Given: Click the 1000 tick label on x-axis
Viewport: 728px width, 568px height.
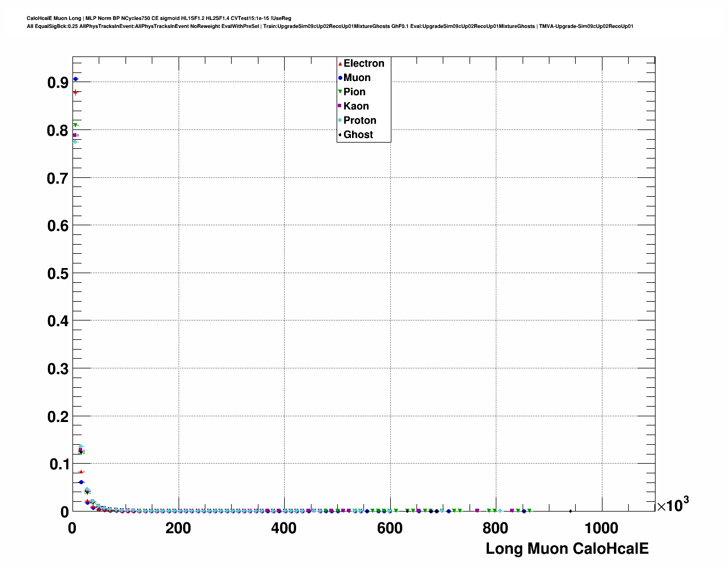Looking at the screenshot, I should (601, 529).
